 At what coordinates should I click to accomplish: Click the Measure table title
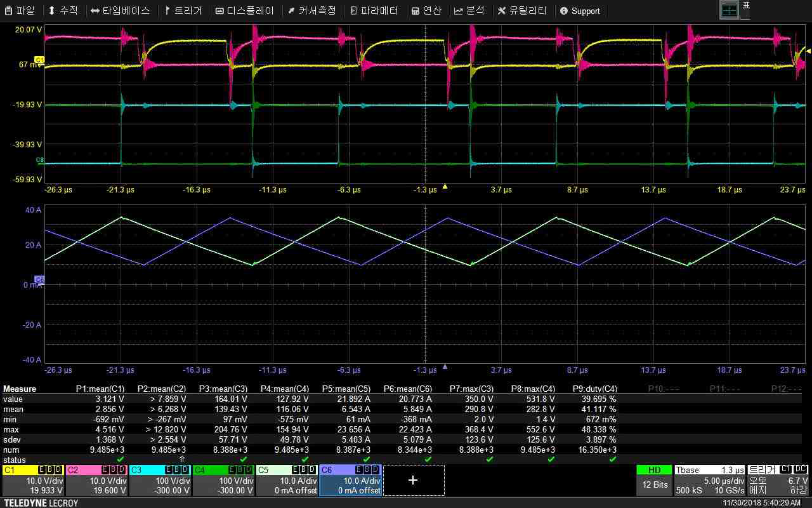20,389
